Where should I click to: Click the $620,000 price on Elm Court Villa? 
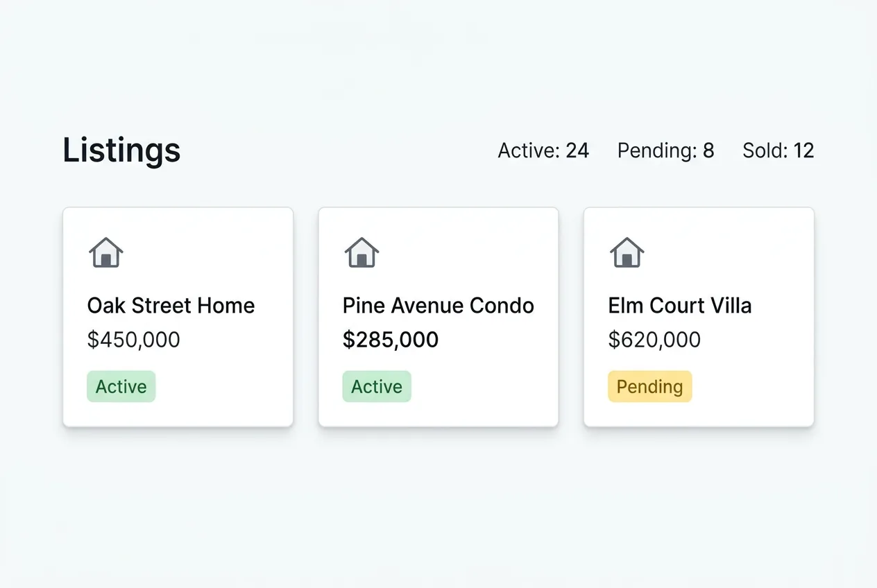(x=654, y=340)
